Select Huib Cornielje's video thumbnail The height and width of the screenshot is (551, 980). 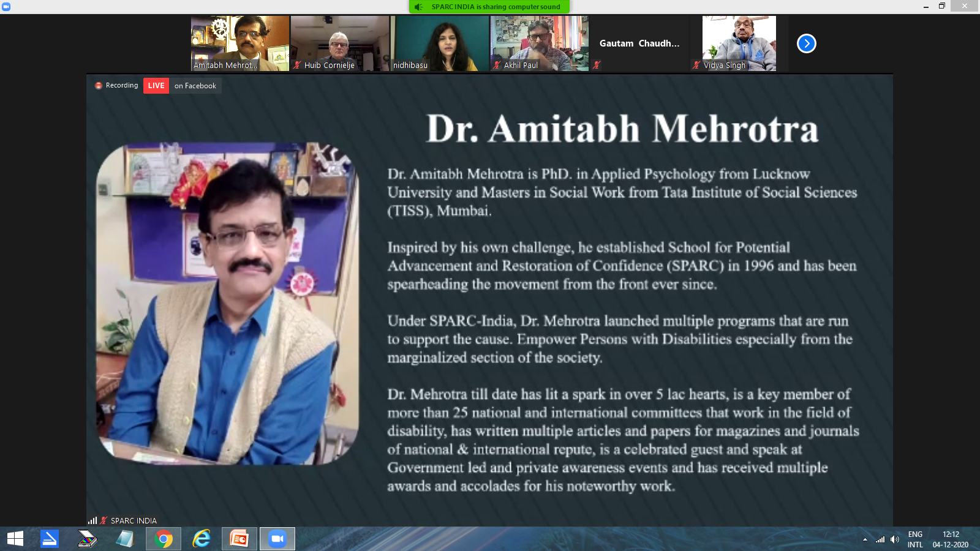339,43
